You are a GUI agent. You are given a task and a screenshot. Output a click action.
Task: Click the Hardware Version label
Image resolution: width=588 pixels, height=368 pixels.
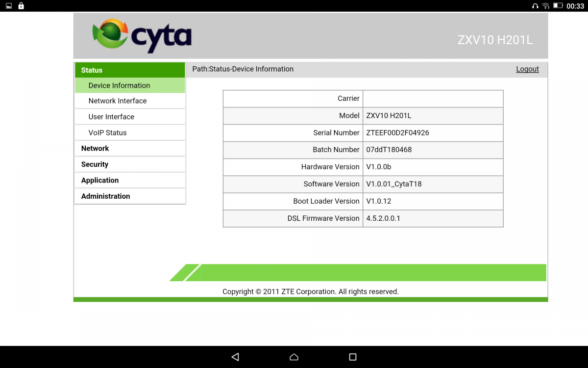pyautogui.click(x=330, y=167)
